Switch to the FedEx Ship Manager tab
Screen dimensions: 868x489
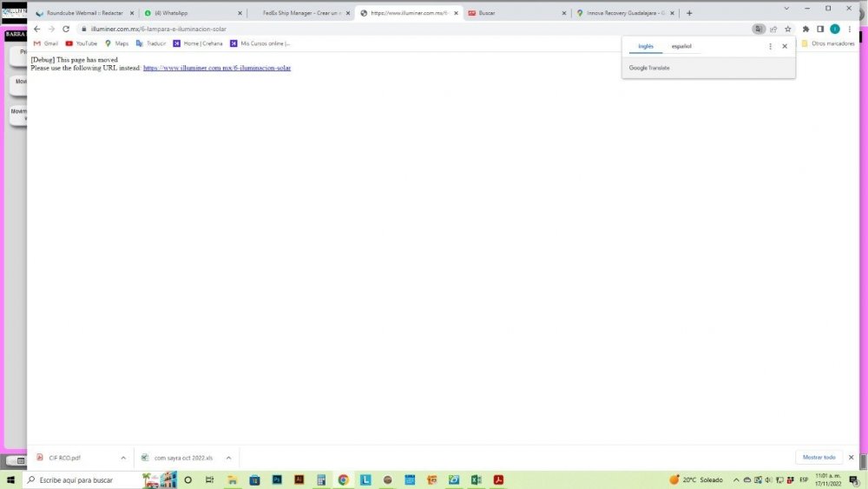coord(302,13)
